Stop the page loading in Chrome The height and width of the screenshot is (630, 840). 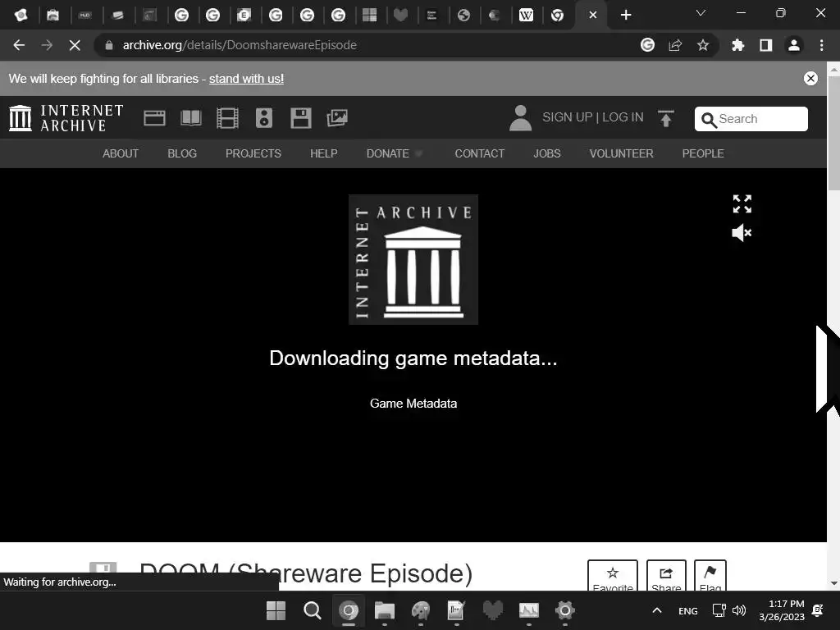point(75,46)
